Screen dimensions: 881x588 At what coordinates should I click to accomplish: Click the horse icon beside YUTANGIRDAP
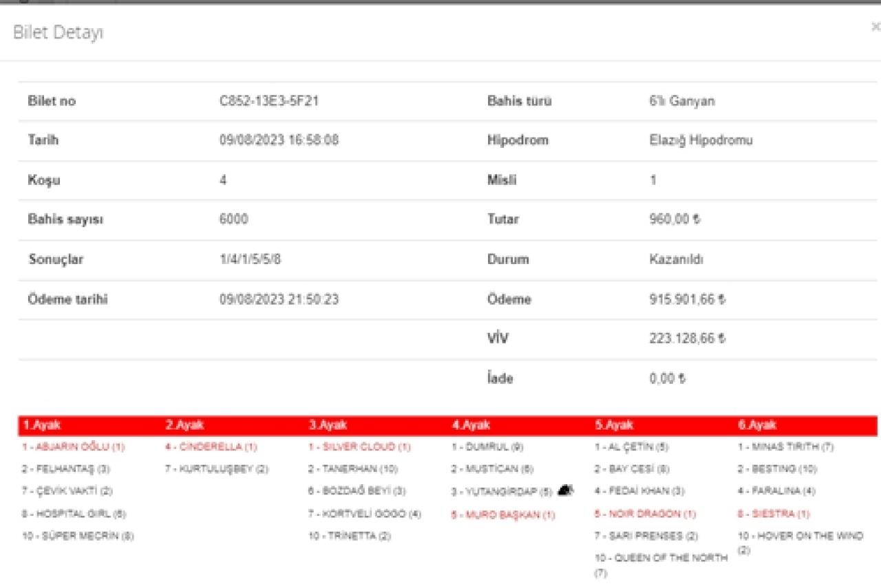[x=565, y=490]
